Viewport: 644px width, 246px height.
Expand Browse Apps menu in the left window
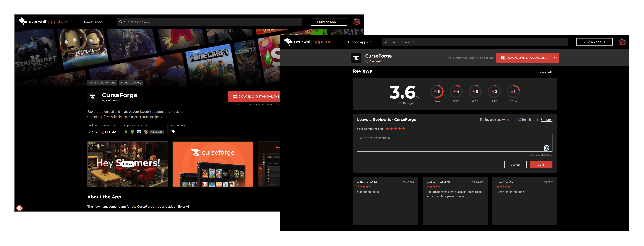pos(95,22)
